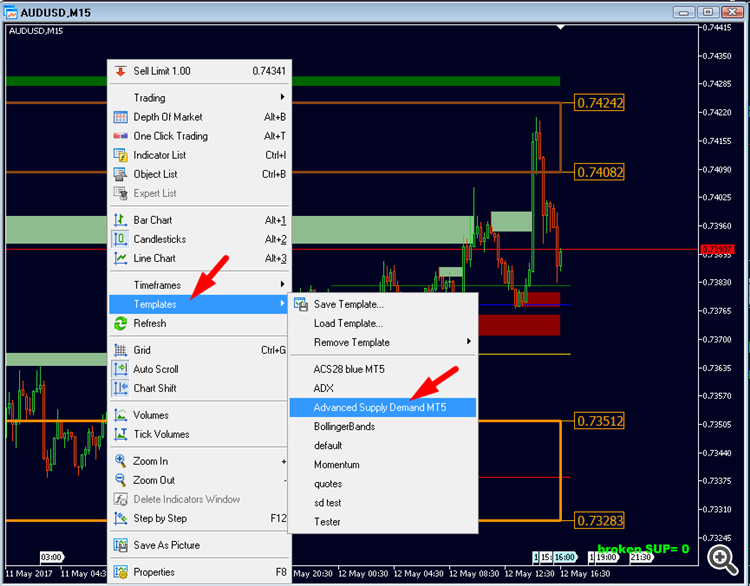The width and height of the screenshot is (750, 586).
Task: Click the Save As Picture icon
Action: pyautogui.click(x=121, y=545)
